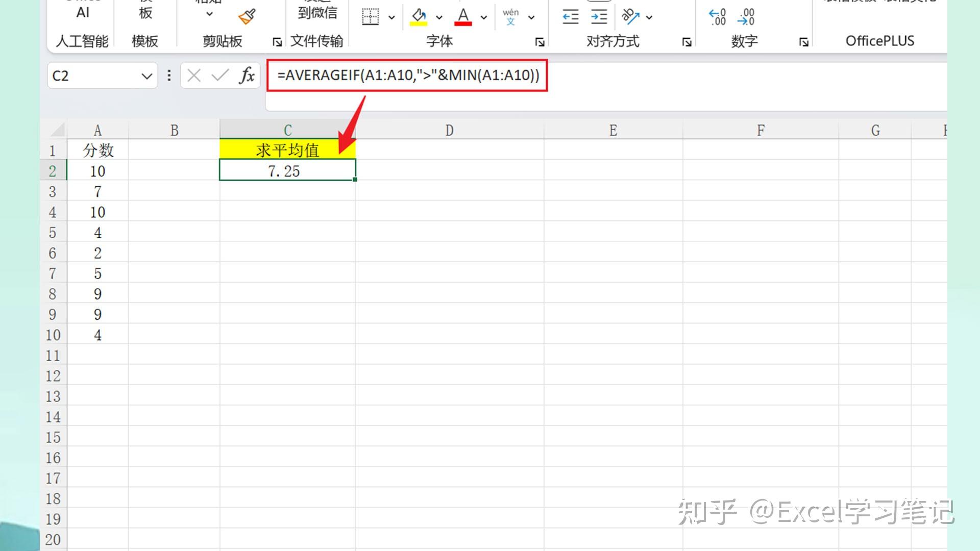Open the Name Box dropdown arrow
Screen dimensions: 980x551
[x=146, y=76]
